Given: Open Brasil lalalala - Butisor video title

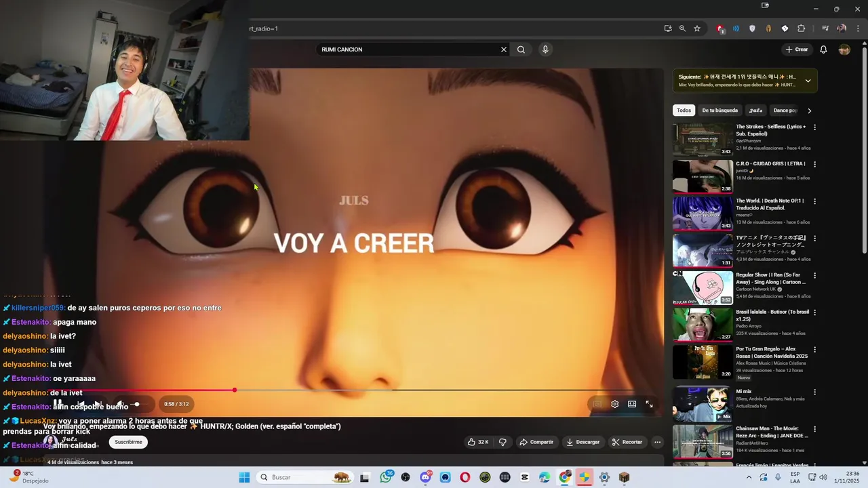Looking at the screenshot, I should point(772,316).
